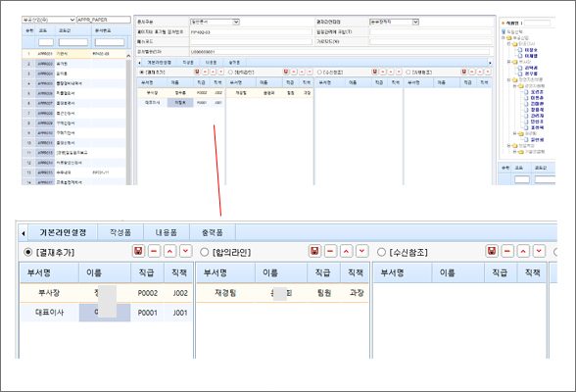
Task: Click the 합의라인 down arrow in the enlarged detail
Action: pos(362,251)
